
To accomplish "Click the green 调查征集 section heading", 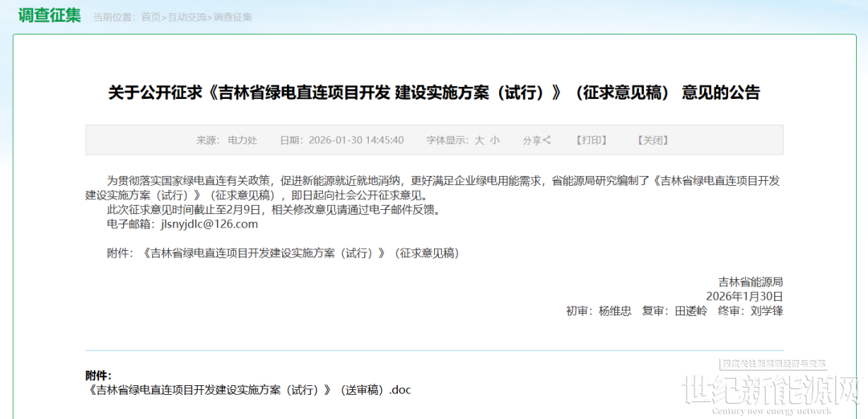I will click(50, 15).
